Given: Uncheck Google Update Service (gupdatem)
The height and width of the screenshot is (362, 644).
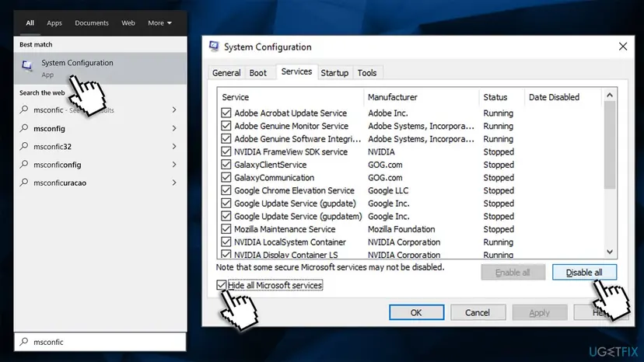Looking at the screenshot, I should point(226,216).
